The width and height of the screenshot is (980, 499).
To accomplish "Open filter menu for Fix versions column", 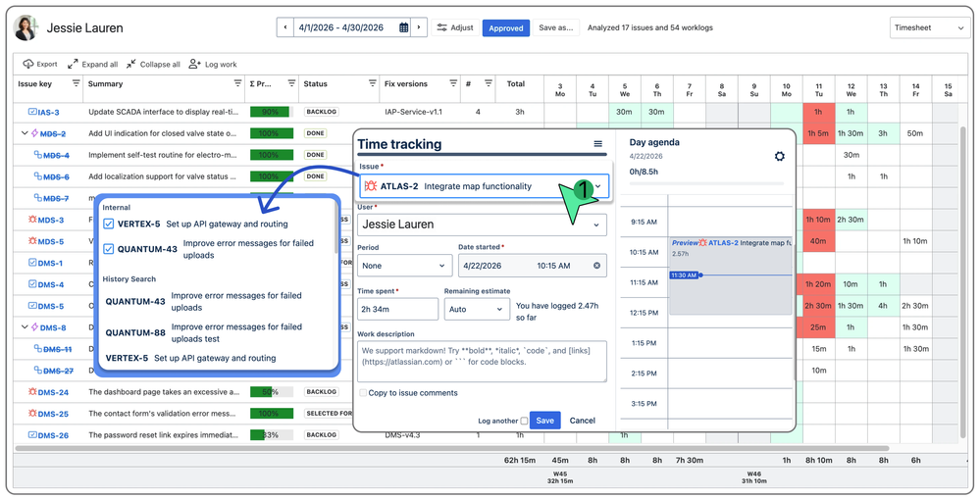I will coord(453,83).
